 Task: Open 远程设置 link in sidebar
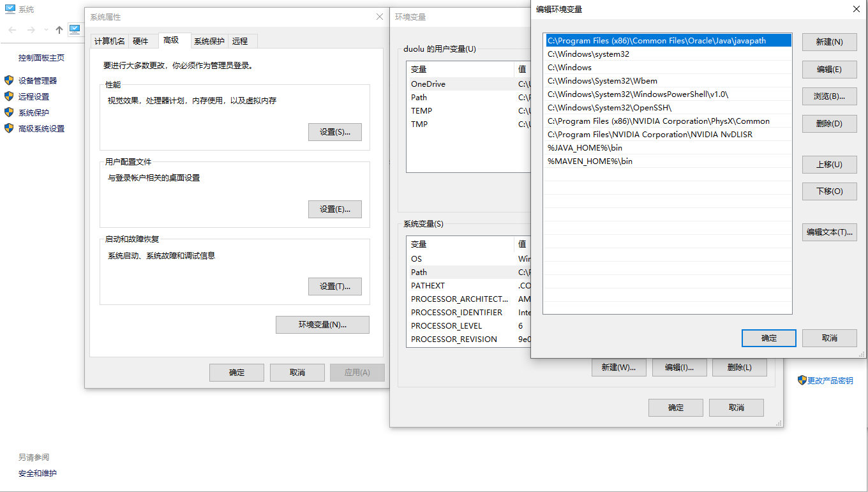34,96
